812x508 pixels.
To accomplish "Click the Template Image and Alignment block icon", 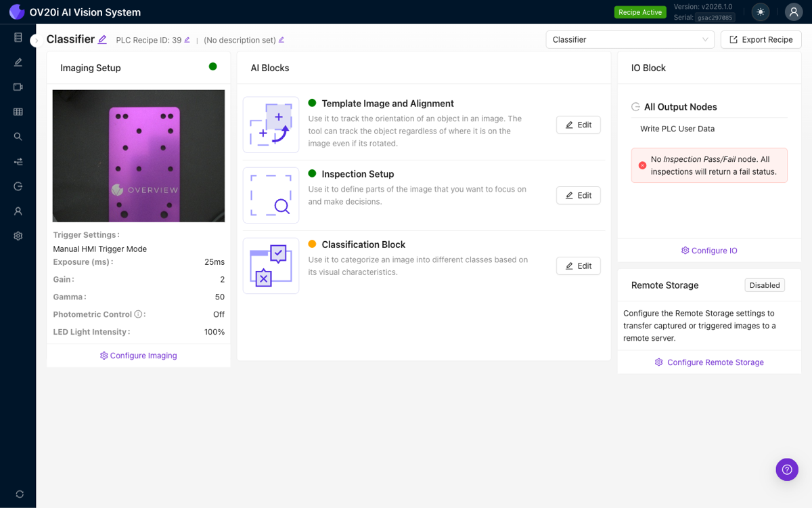I will click(x=271, y=125).
